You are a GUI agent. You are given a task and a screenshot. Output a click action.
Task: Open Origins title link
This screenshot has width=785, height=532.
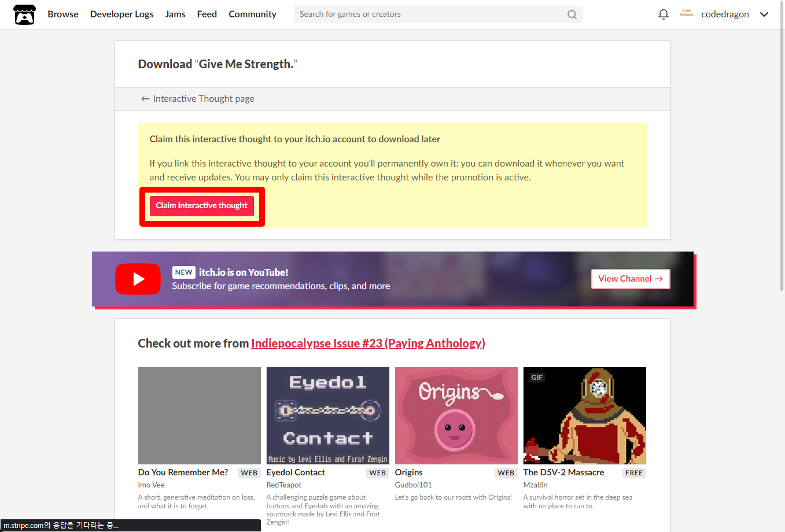coord(409,472)
